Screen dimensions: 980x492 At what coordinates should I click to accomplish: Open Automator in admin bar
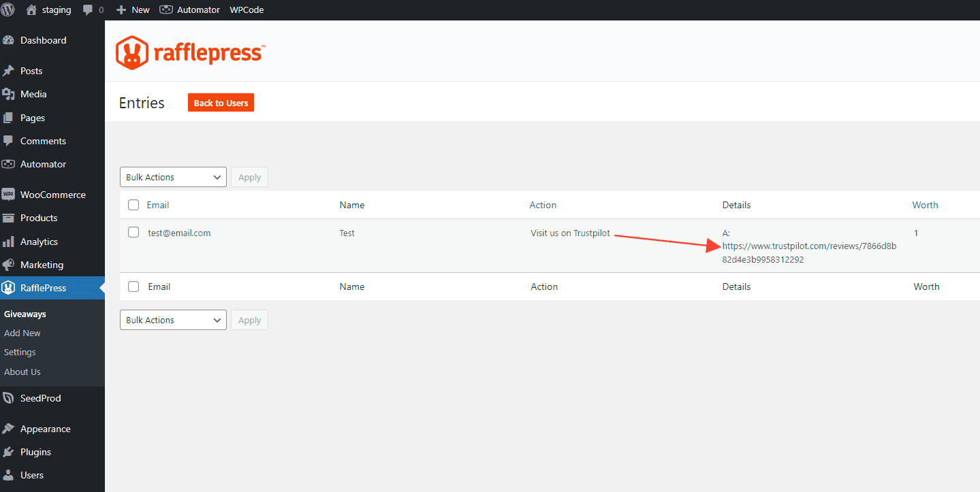click(198, 10)
